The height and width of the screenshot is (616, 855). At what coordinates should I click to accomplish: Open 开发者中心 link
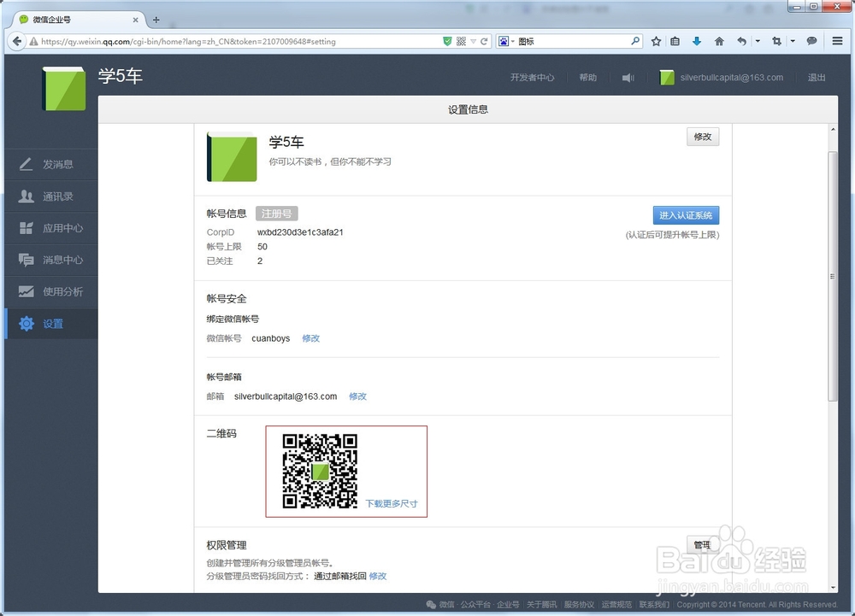[532, 78]
